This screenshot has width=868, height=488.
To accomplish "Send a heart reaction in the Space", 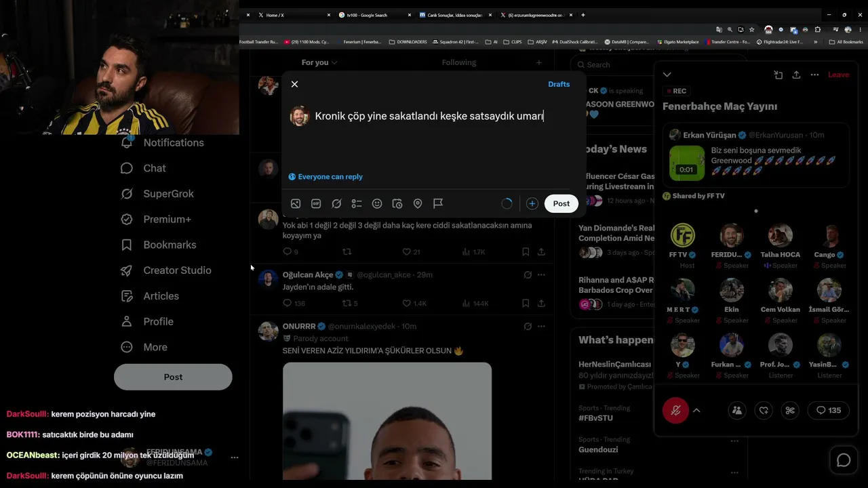I will coord(764,410).
